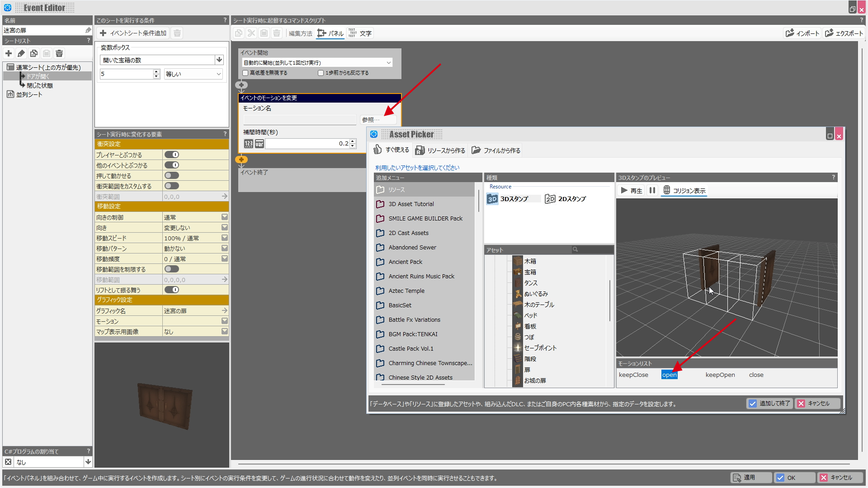The image size is (868, 488).
Task: Select the keepClose motion
Action: coord(633,375)
